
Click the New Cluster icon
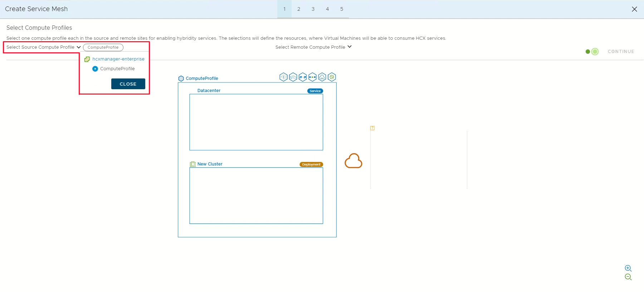pyautogui.click(x=193, y=164)
